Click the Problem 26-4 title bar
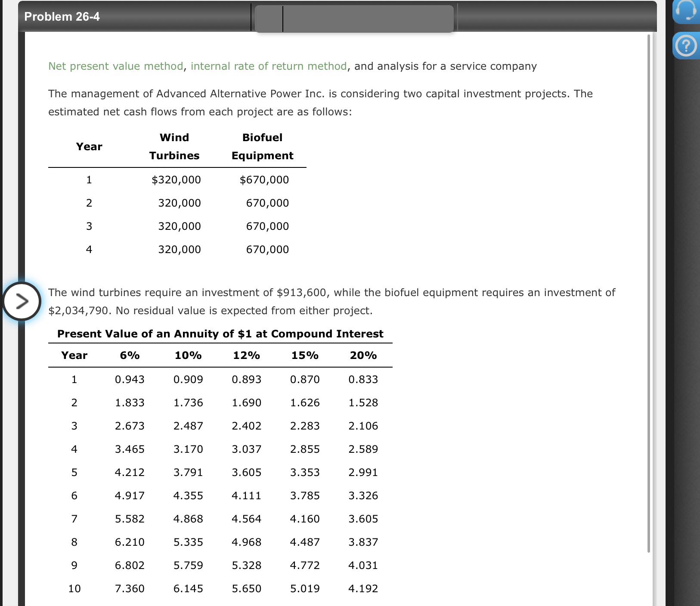 point(62,16)
